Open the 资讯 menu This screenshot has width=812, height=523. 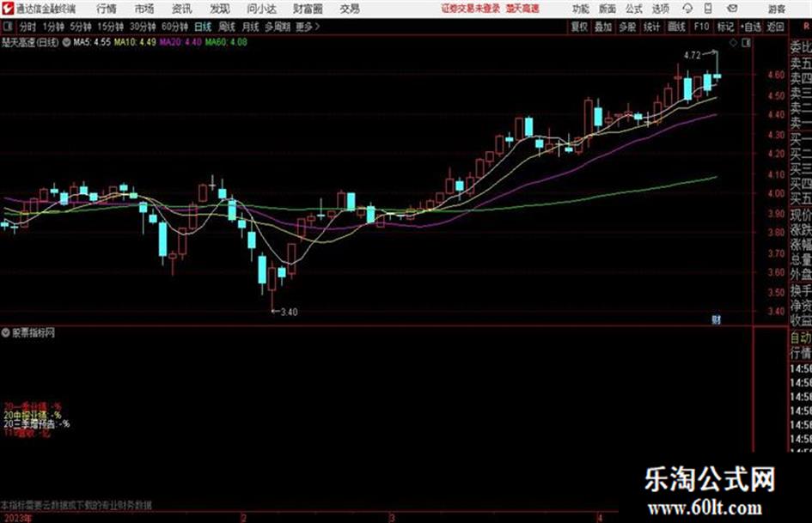point(182,9)
